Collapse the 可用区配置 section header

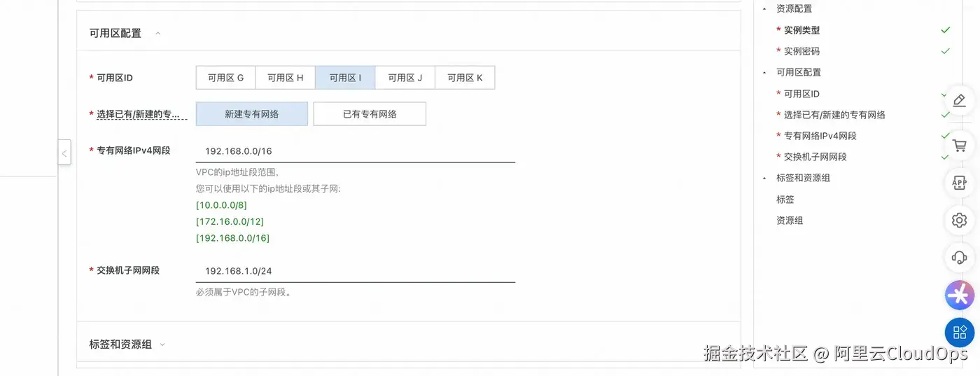click(x=158, y=33)
